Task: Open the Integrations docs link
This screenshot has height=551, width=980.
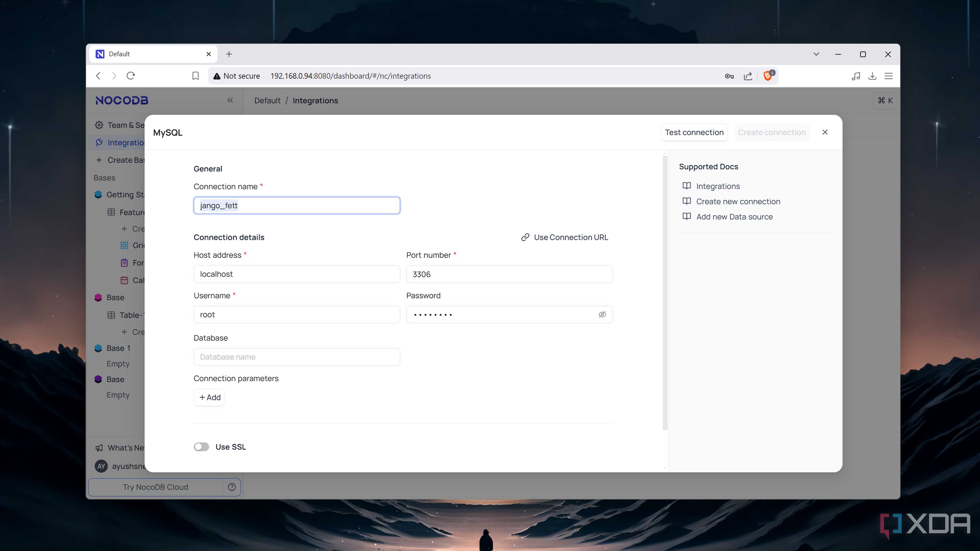Action: pos(712,186)
